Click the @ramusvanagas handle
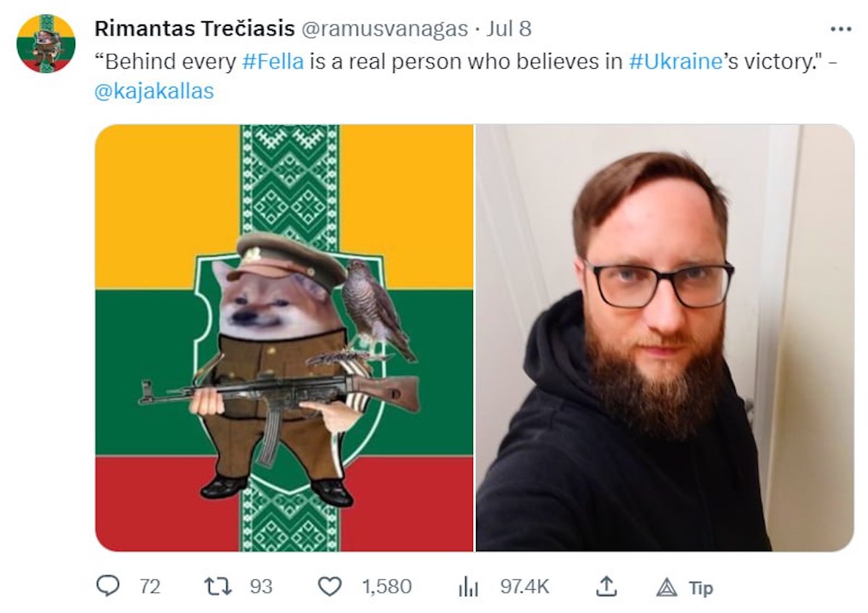 [383, 29]
